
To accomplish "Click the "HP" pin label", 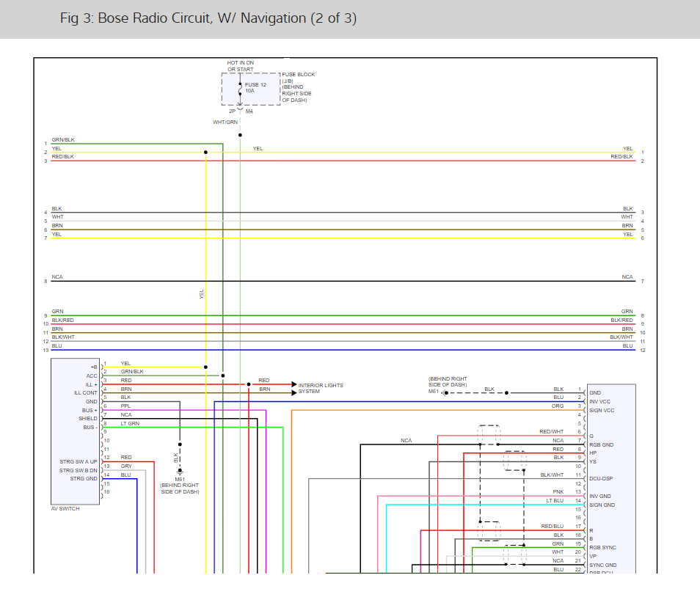I will (593, 453).
